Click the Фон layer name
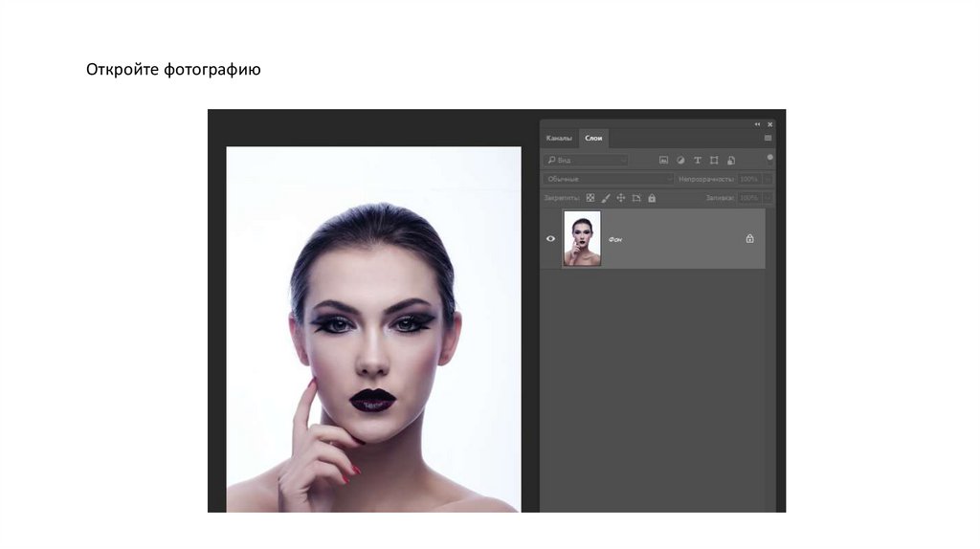980x549 pixels. (615, 240)
